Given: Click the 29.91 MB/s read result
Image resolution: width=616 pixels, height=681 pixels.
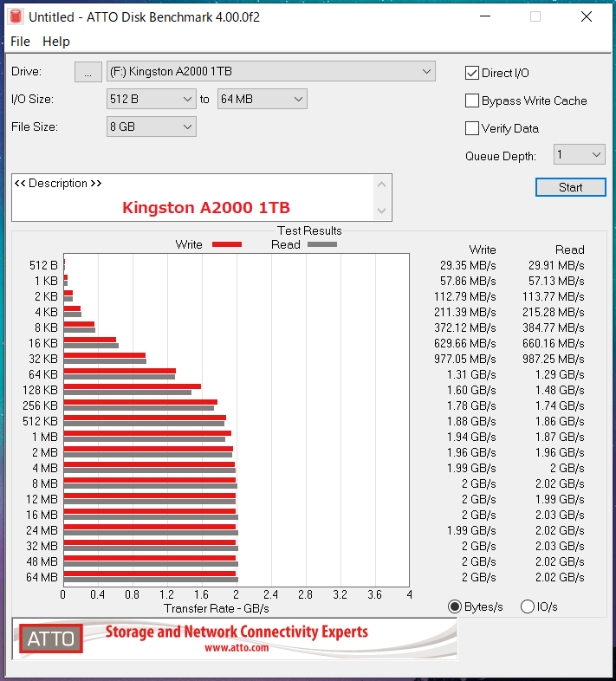Looking at the screenshot, I should (556, 265).
